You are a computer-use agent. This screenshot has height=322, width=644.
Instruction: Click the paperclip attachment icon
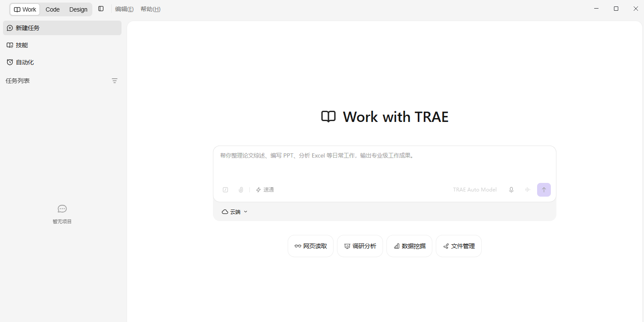241,190
